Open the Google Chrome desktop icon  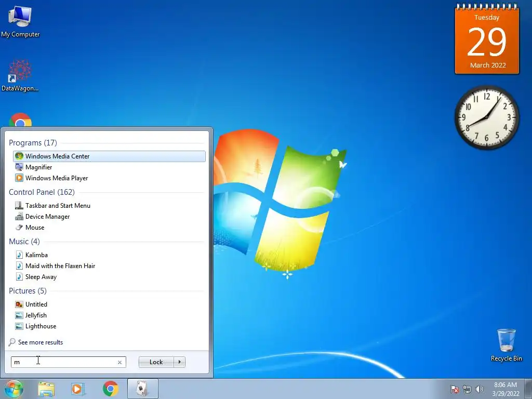[x=20, y=120]
